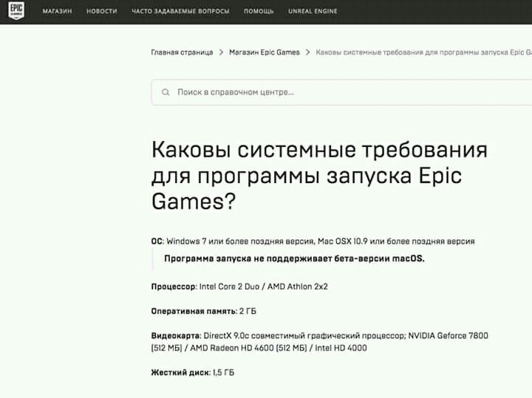The width and height of the screenshot is (532, 398).
Task: Go to Магазин Epic Games breadcrumb
Action: pyautogui.click(x=265, y=52)
